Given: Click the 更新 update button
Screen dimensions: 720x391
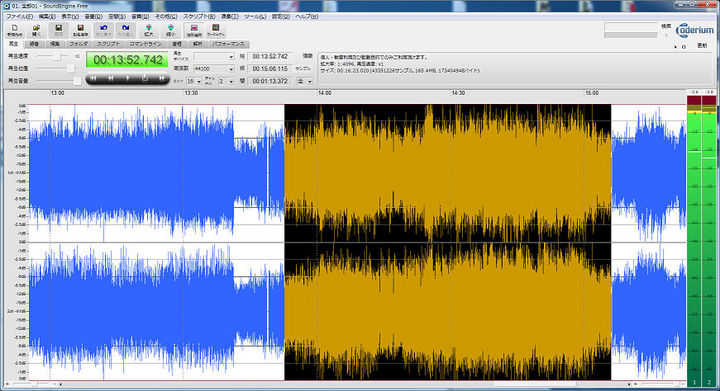Looking at the screenshot, I should [x=702, y=46].
